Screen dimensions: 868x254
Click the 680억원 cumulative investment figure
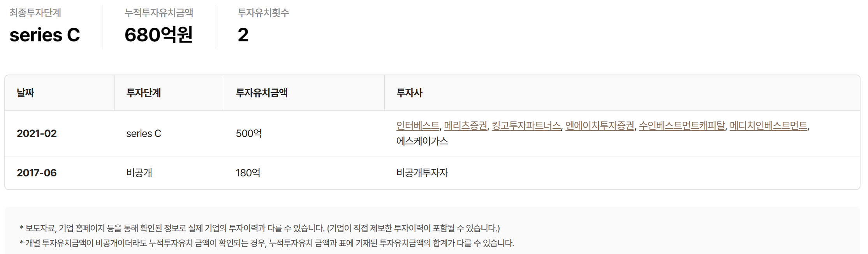click(x=158, y=35)
